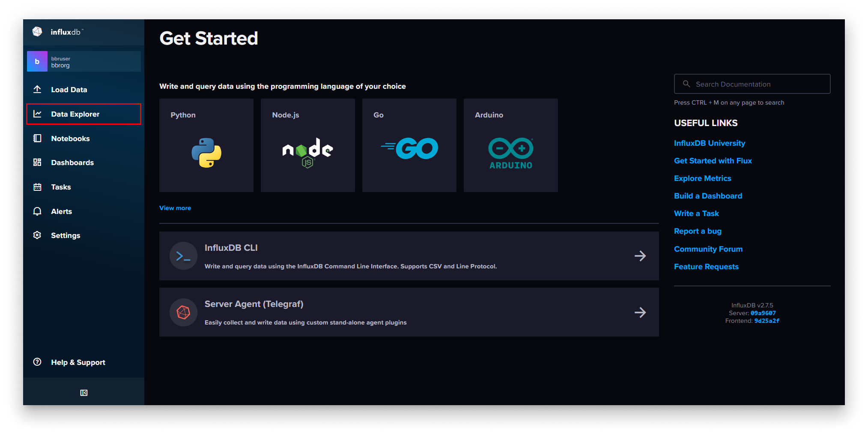Navigate to Alerts in the sidebar
868x433 pixels.
[61, 211]
